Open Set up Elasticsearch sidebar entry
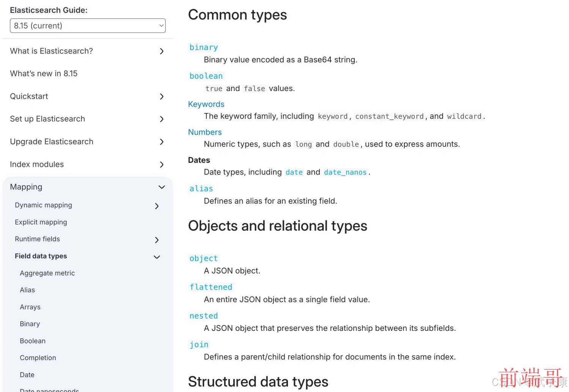The width and height of the screenshot is (569, 392). [x=47, y=119]
